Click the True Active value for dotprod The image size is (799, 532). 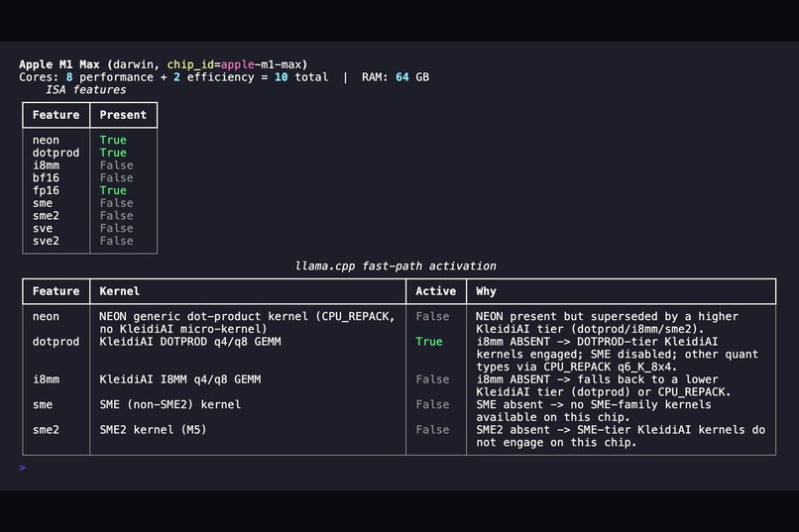pyautogui.click(x=429, y=342)
